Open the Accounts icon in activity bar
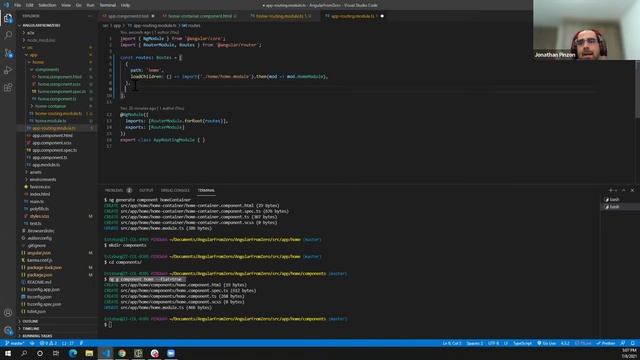This screenshot has width=640, height=360. (x=8, y=313)
